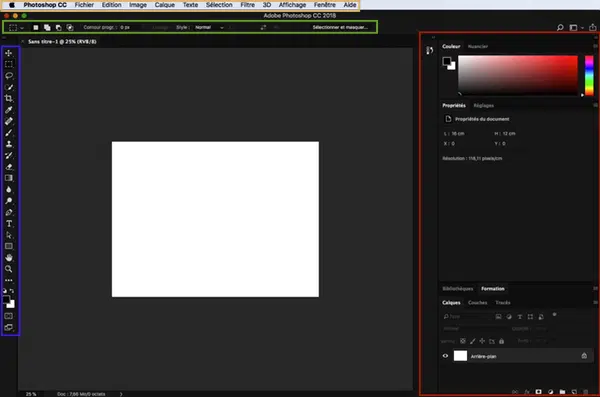Select the Brush tool
Viewport: 600px width, 397px height.
click(8, 132)
